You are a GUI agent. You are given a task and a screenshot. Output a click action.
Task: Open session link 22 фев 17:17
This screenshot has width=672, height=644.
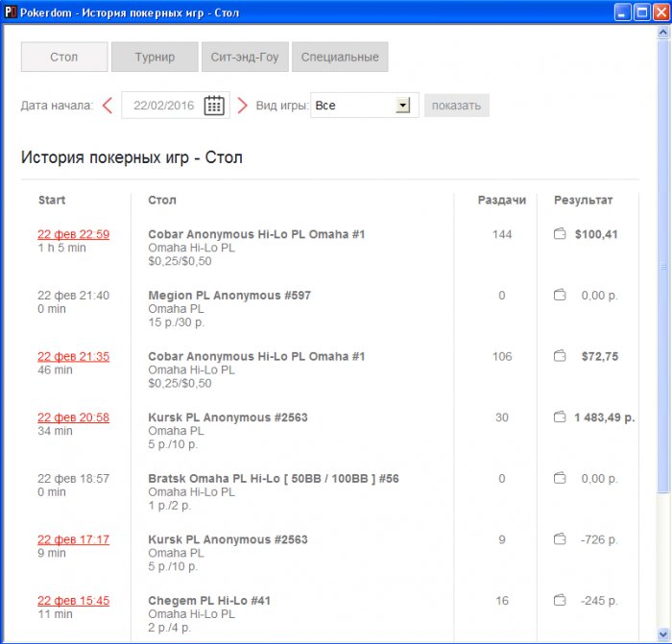tap(73, 539)
